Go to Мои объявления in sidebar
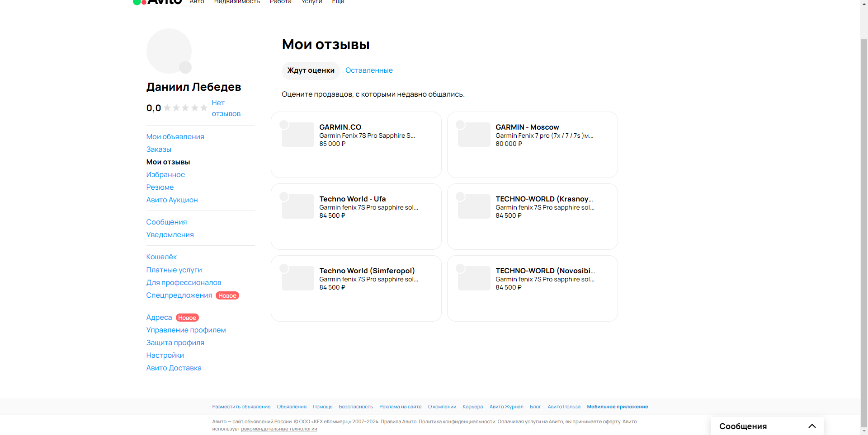Viewport: 868px width, 435px height. 175,137
